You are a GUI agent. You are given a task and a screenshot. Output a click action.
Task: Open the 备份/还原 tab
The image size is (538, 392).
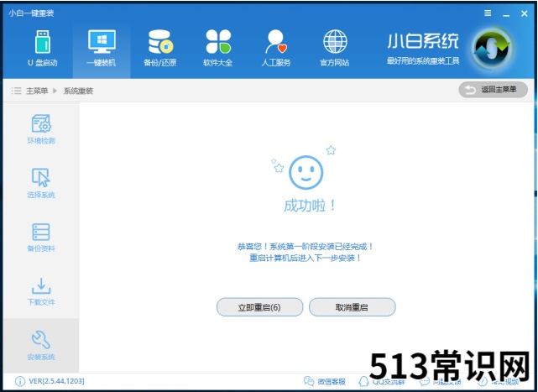[x=160, y=48]
